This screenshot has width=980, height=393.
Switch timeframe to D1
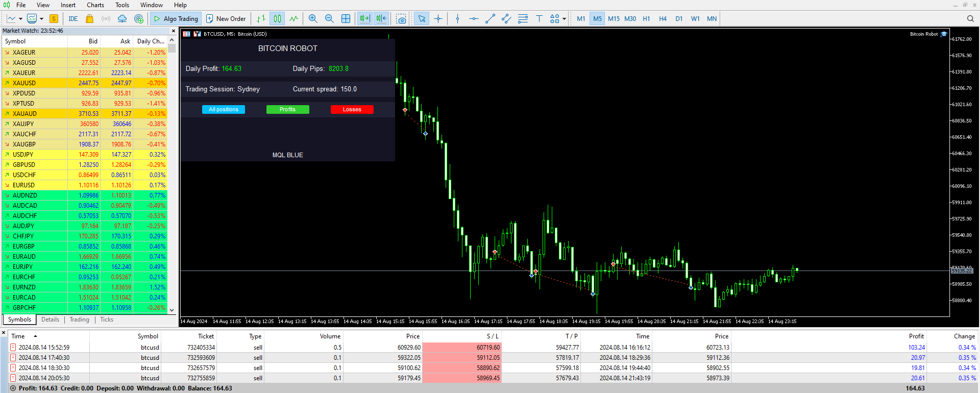point(679,19)
